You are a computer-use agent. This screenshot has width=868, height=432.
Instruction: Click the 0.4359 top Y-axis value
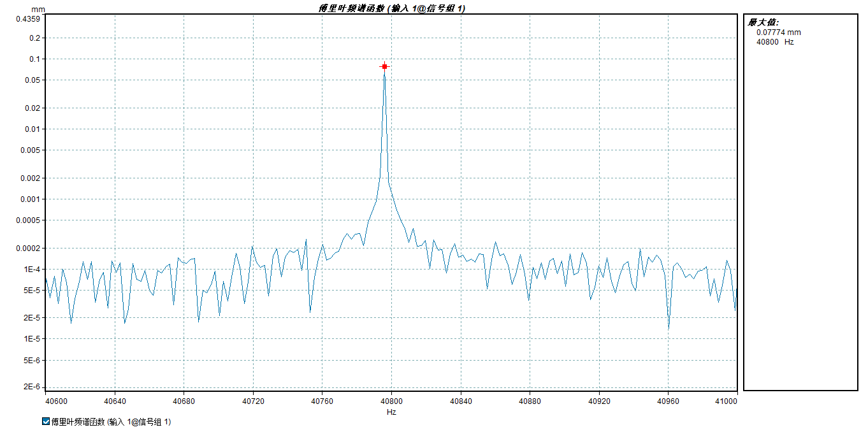28,18
